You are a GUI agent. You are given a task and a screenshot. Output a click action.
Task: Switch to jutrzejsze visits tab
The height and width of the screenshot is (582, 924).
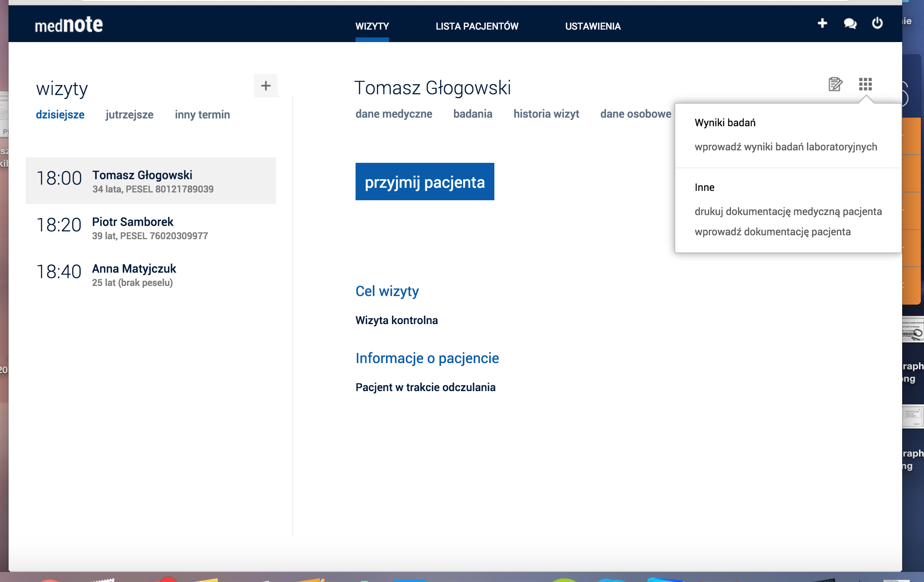click(x=129, y=115)
